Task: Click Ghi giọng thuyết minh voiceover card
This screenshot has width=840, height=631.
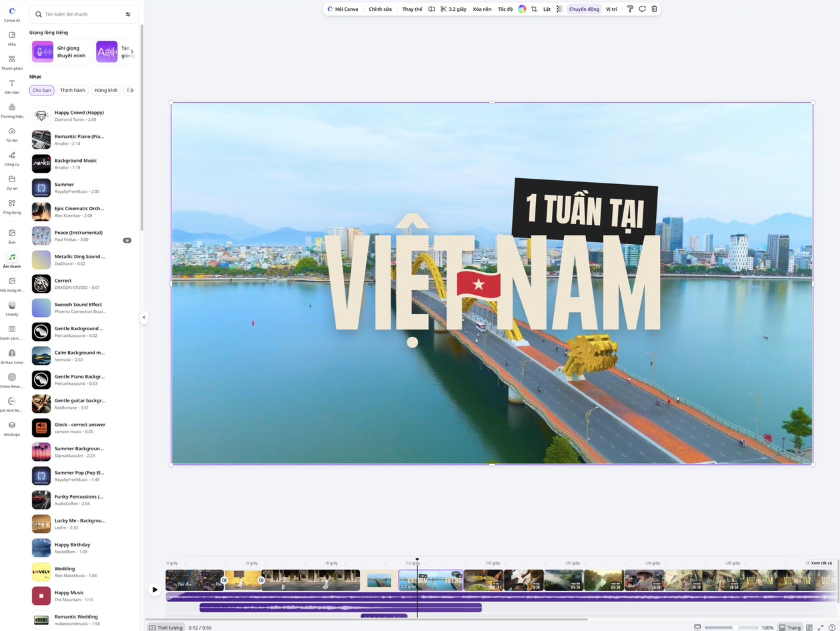Action: (60, 51)
